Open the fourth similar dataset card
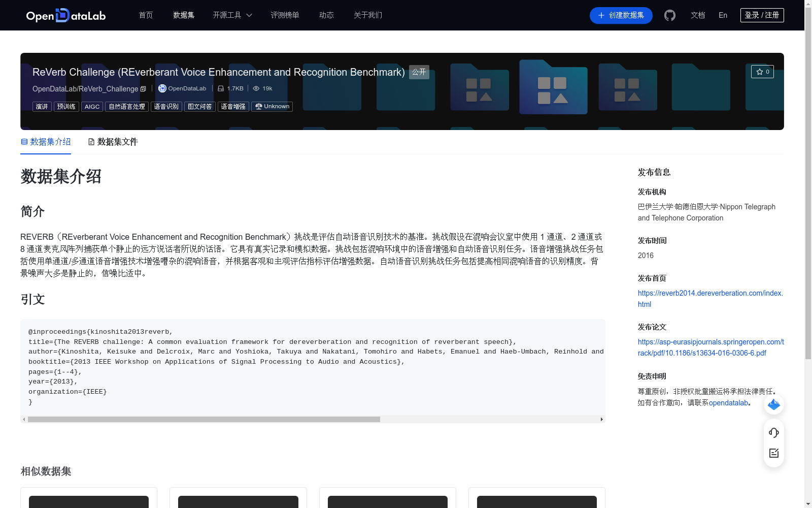This screenshot has width=812, height=508. pos(537,498)
